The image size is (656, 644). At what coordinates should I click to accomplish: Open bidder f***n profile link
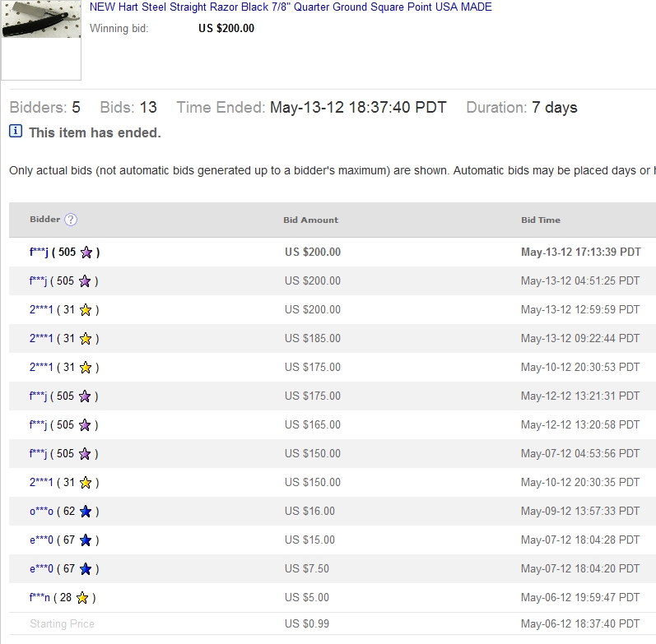[x=40, y=598]
